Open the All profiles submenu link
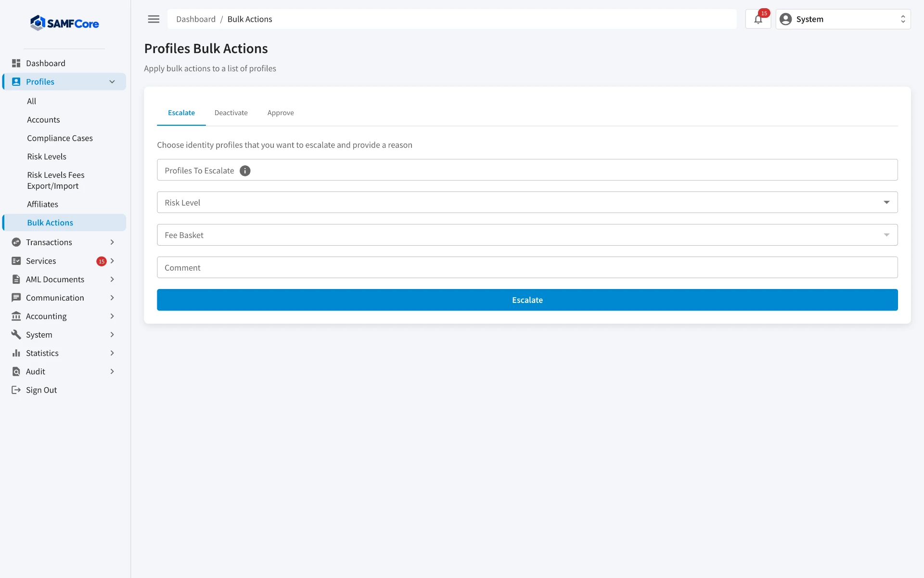Screen dimensions: 924x578 [x=32, y=101]
